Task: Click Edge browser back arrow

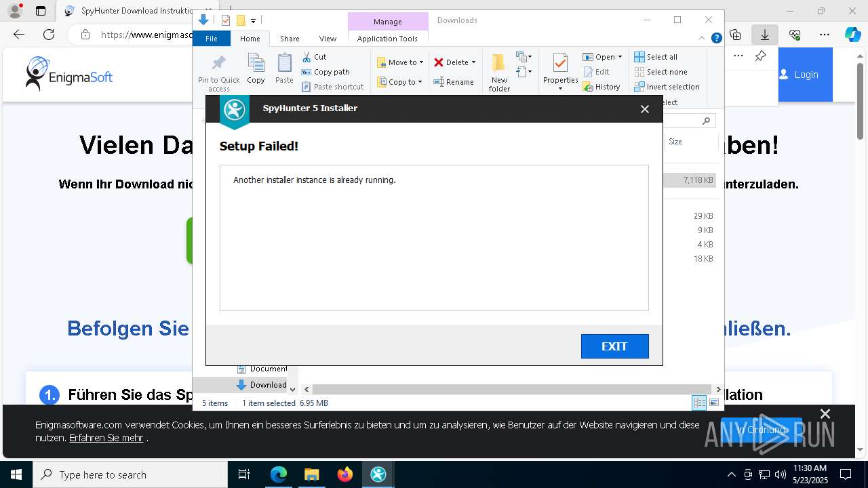Action: 19,35
